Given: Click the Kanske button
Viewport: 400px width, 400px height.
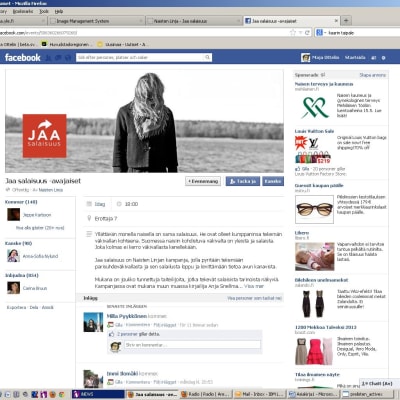Looking at the screenshot, I should pos(273,181).
